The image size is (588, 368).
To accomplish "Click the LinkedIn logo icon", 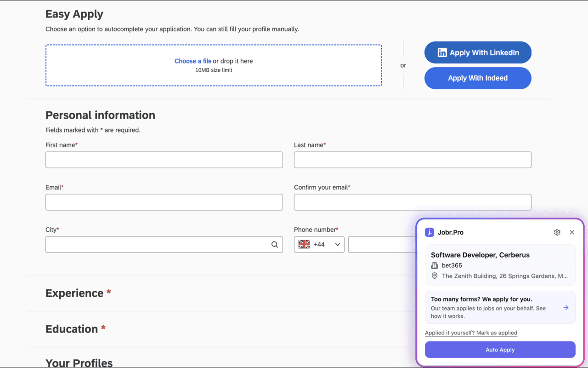I will pyautogui.click(x=442, y=52).
